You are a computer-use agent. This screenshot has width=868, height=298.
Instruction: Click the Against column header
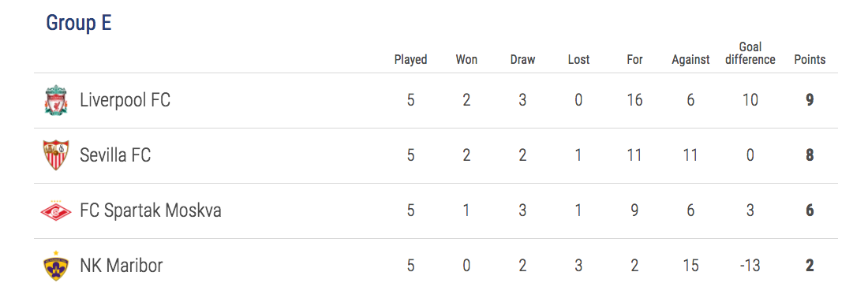click(690, 60)
